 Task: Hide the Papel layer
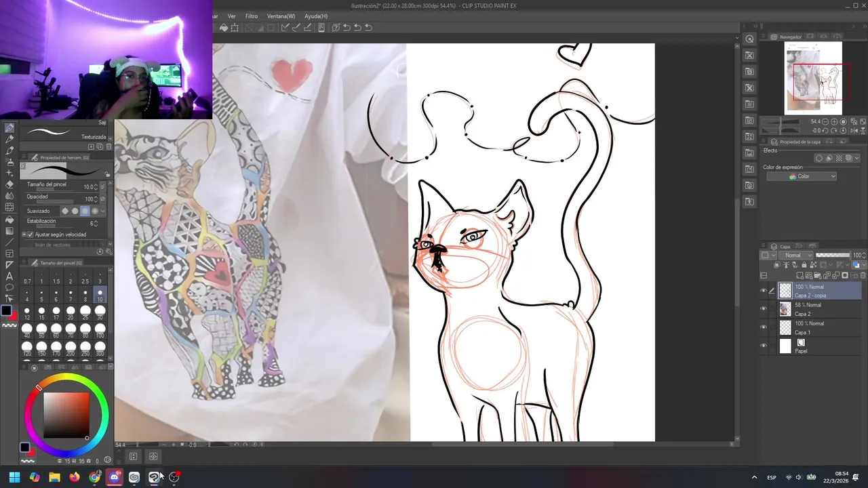pyautogui.click(x=764, y=346)
